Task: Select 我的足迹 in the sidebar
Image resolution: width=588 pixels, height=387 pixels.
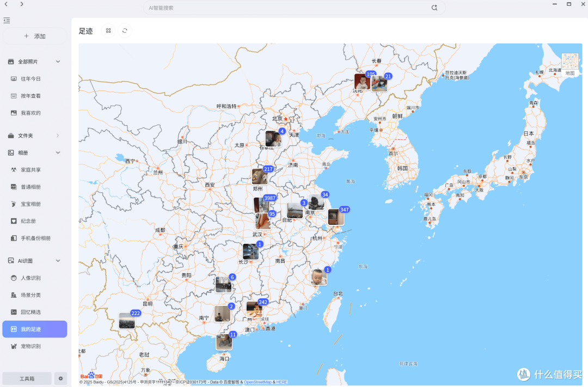Action: pyautogui.click(x=34, y=329)
